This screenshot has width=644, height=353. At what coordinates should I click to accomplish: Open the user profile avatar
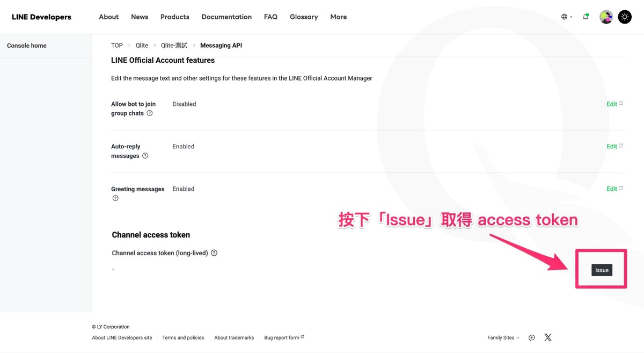606,17
